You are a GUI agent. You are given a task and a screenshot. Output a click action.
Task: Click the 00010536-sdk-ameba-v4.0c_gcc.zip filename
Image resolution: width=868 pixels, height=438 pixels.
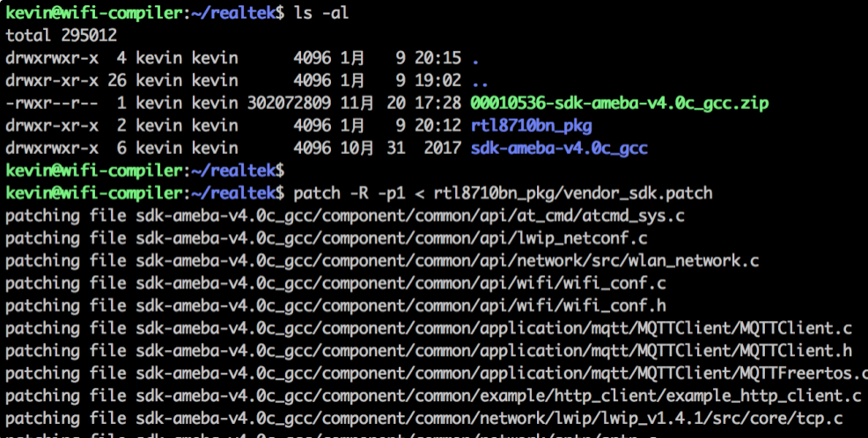coord(620,103)
